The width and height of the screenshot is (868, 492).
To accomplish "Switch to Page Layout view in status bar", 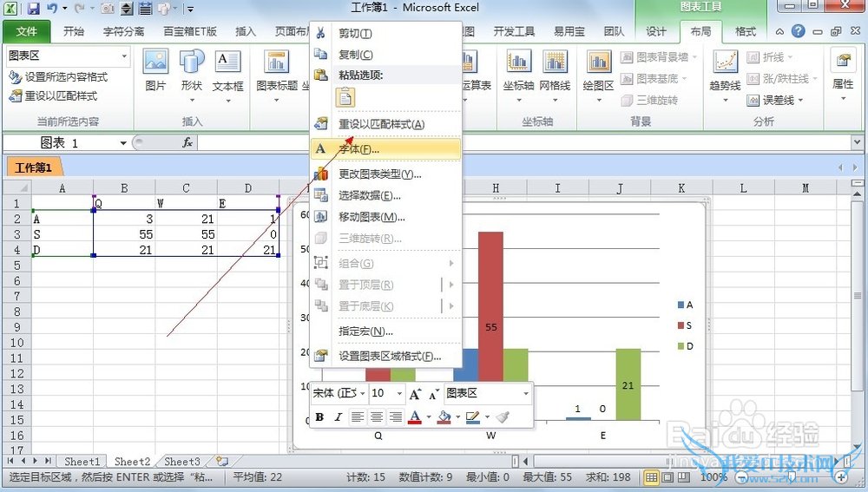I will coord(668,476).
